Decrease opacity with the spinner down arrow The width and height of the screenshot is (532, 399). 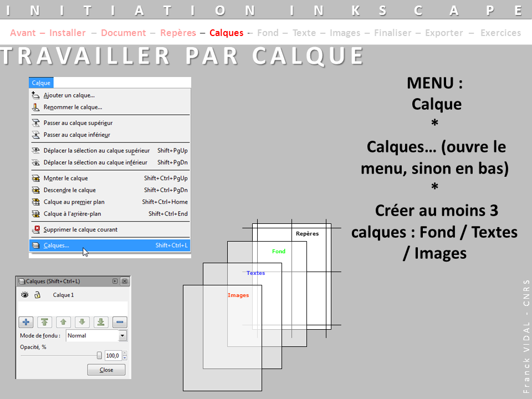point(125,358)
